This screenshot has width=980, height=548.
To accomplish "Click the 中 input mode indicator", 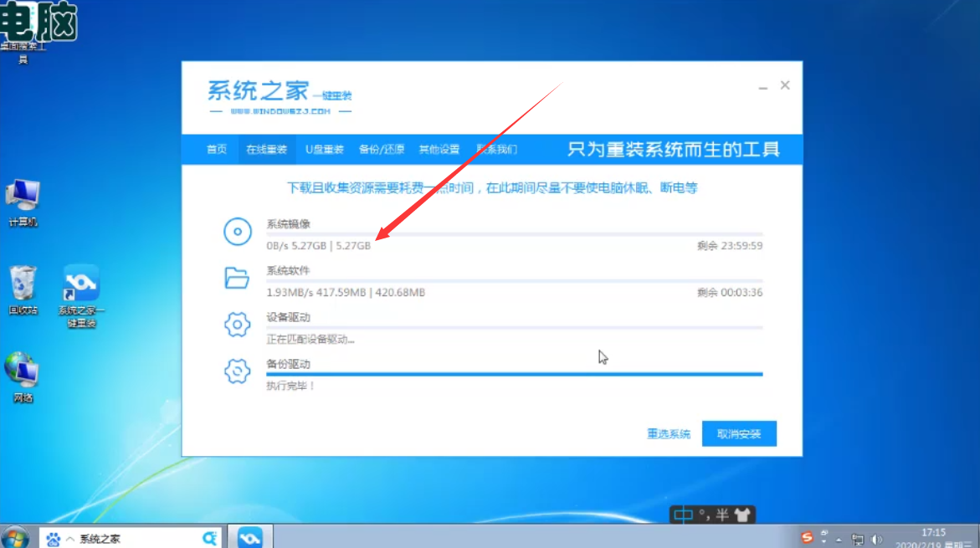I will pos(683,515).
